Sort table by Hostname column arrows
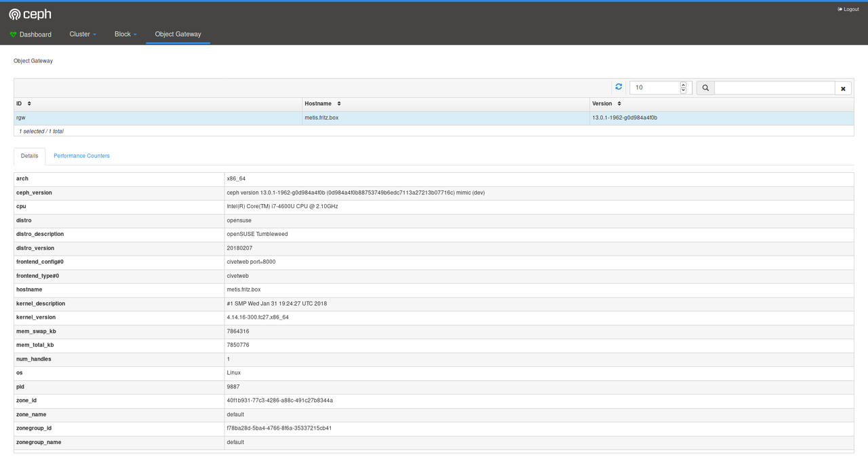The height and width of the screenshot is (465, 868). coord(339,104)
